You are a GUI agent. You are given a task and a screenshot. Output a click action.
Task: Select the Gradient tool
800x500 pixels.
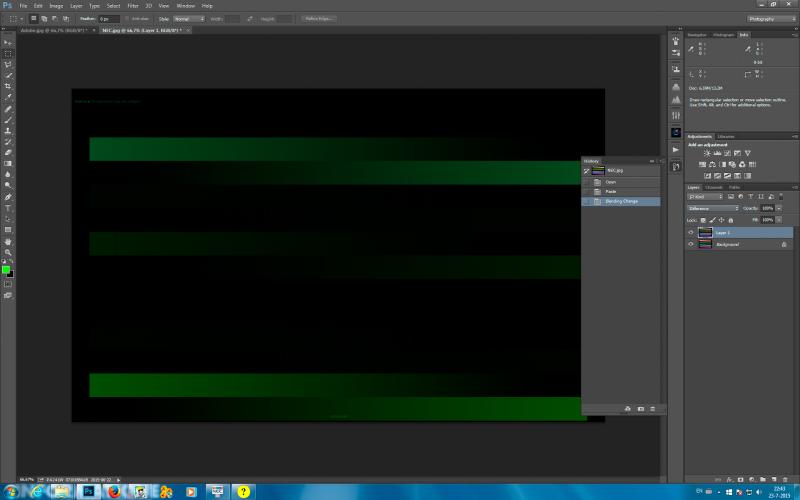pos(8,164)
